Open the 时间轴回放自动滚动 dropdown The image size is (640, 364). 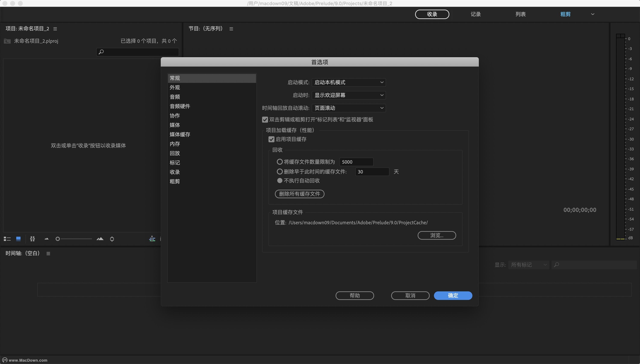[349, 108]
